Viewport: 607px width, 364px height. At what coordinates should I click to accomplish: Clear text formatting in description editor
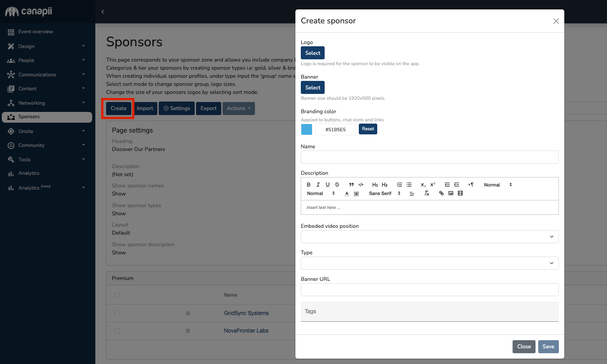427,193
